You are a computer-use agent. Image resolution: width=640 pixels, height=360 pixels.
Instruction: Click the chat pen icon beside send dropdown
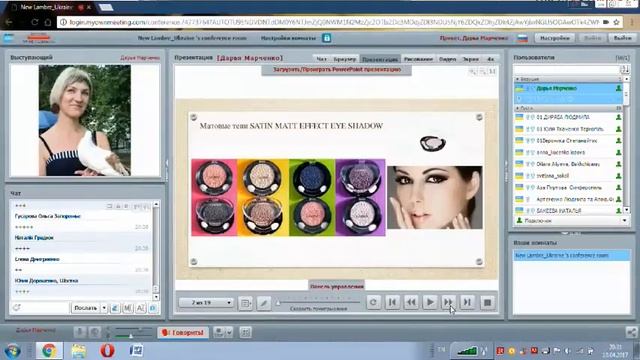click(x=115, y=308)
